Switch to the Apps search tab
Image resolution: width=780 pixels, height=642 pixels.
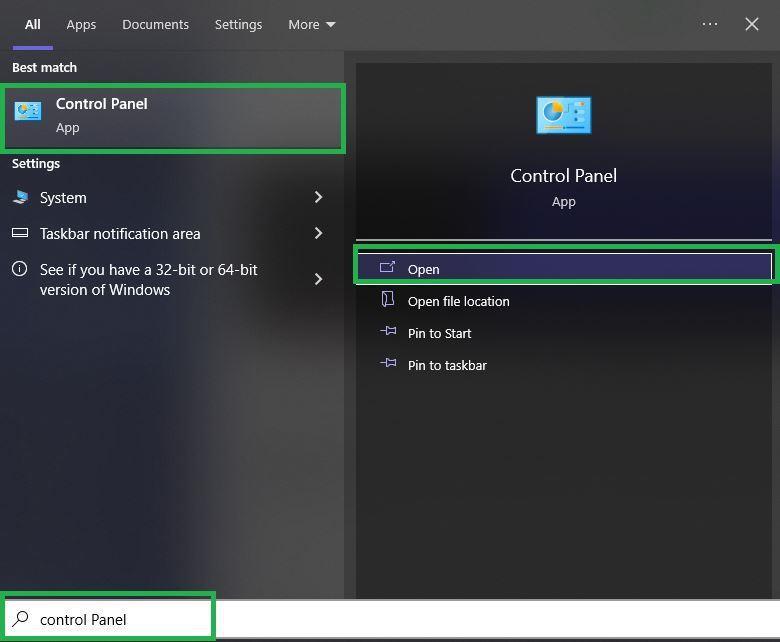(x=81, y=25)
